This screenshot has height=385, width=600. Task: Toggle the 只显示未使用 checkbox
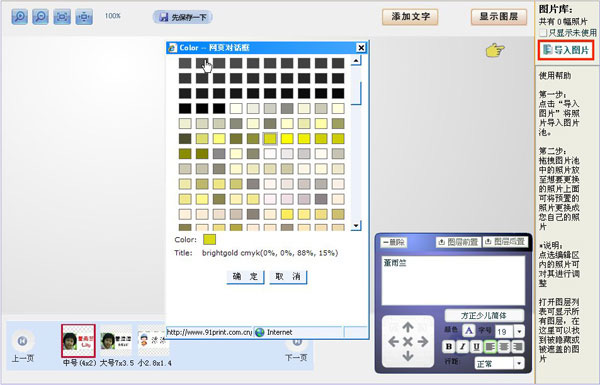click(x=543, y=33)
